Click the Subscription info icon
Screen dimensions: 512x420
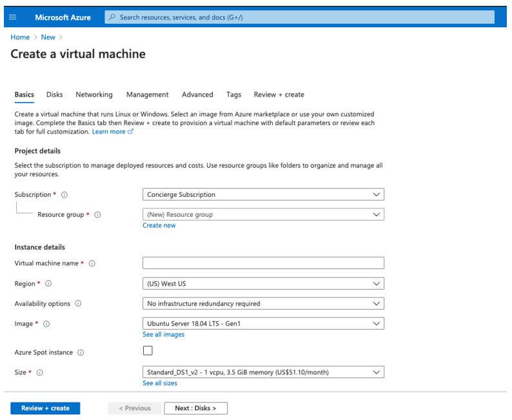[64, 195]
